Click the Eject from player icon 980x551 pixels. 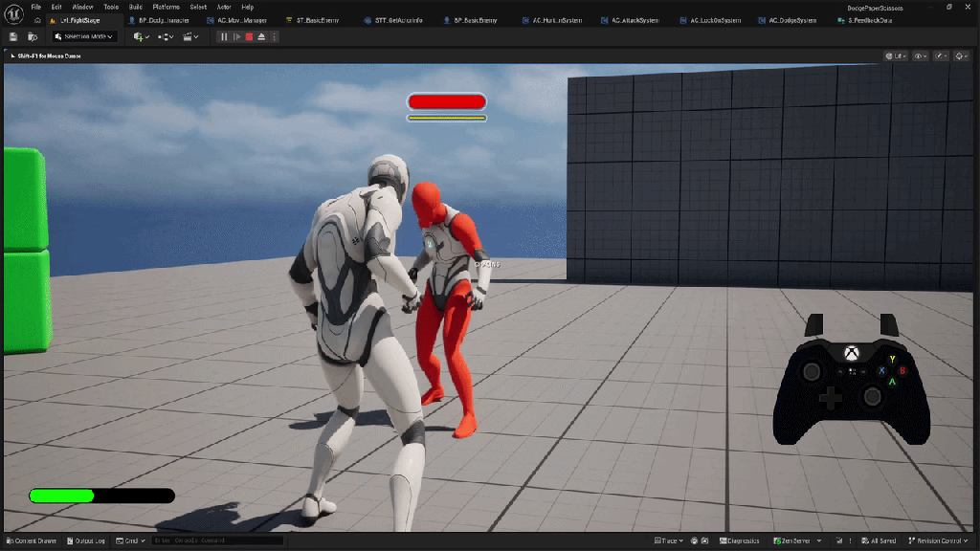[261, 36]
